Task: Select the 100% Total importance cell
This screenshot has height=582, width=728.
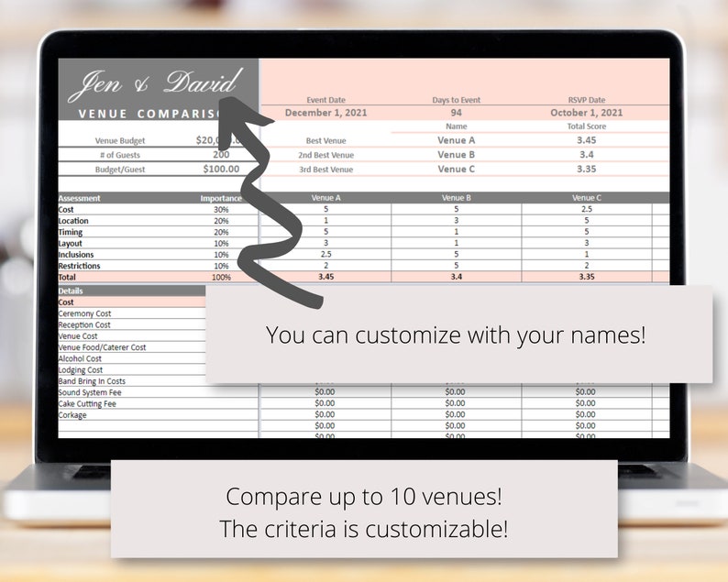Action: click(x=221, y=277)
